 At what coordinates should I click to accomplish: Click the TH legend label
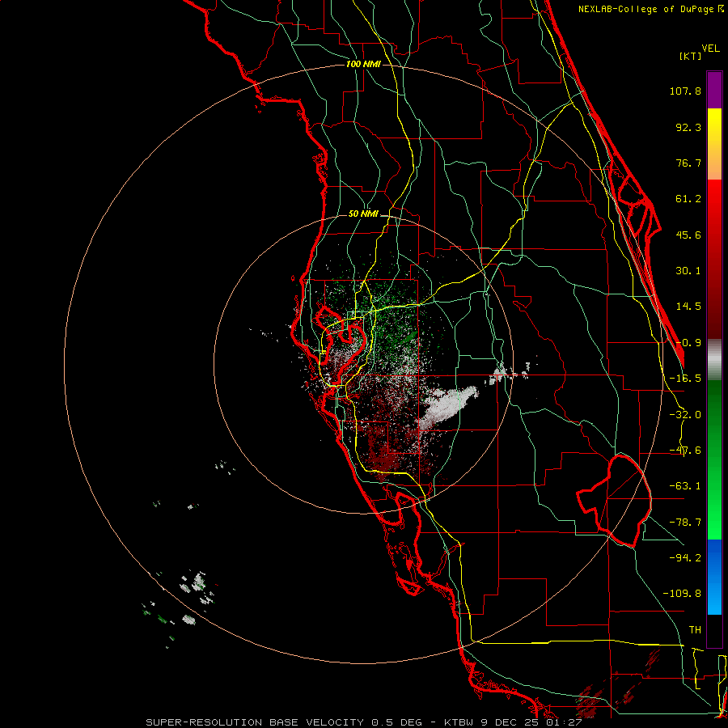695,629
